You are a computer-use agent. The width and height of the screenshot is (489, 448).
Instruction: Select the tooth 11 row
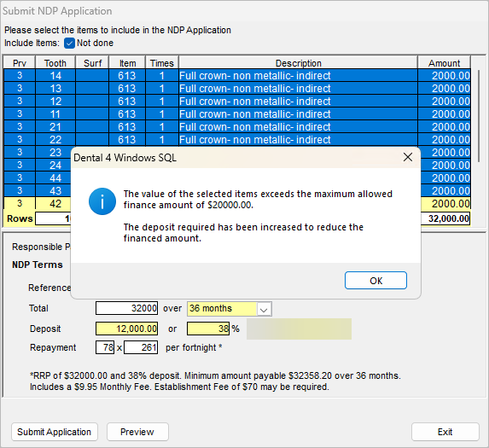tap(237, 114)
